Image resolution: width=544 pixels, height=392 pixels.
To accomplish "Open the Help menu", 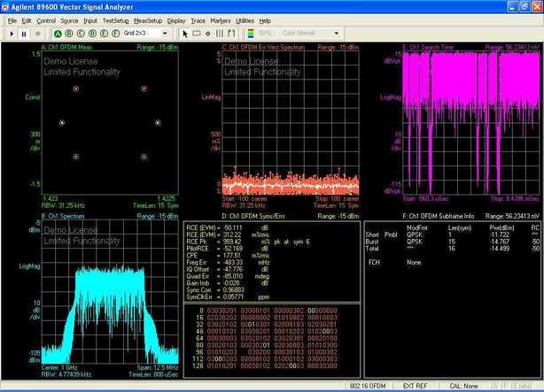I will [265, 21].
